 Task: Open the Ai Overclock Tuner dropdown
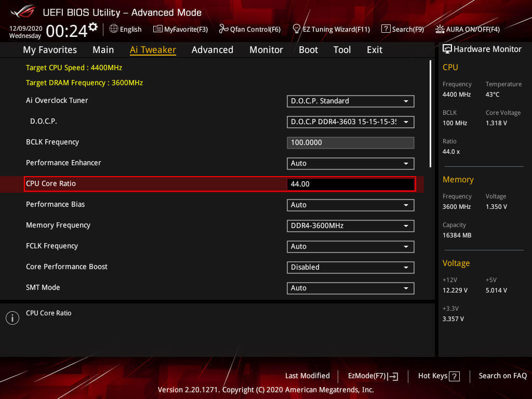point(351,101)
